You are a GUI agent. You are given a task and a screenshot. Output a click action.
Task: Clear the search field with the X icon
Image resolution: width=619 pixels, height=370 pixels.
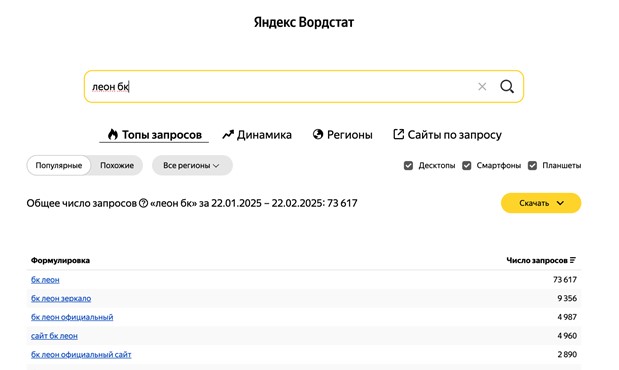point(482,86)
